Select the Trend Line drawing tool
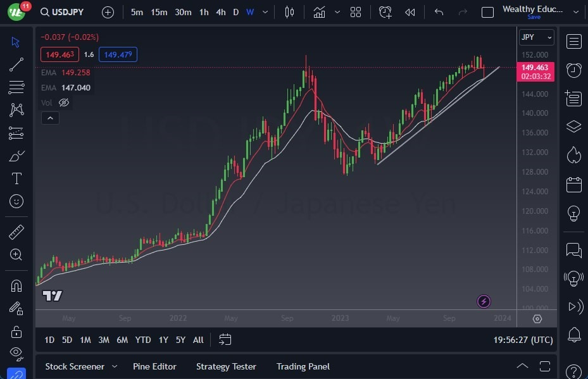 point(16,65)
